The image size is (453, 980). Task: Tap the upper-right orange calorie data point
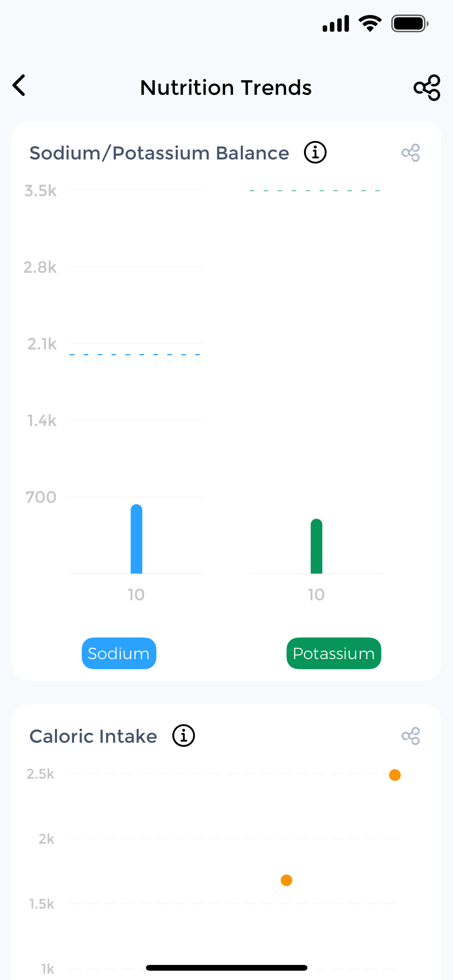395,775
